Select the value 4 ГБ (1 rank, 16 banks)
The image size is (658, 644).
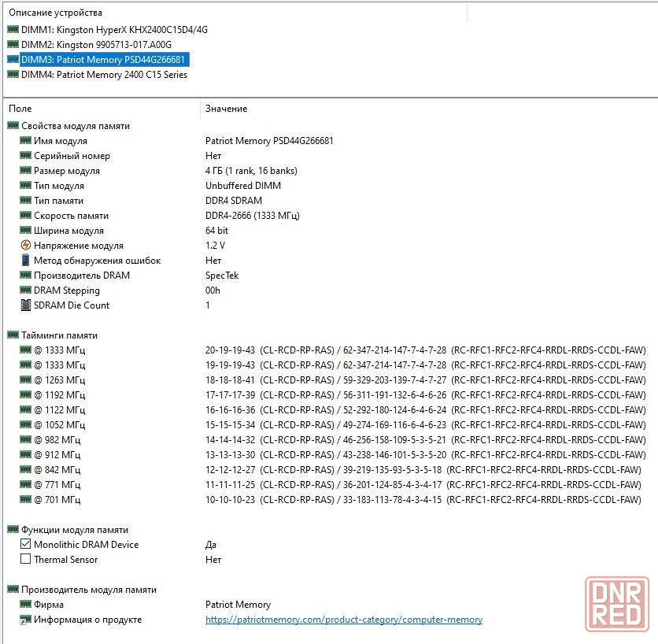click(251, 171)
